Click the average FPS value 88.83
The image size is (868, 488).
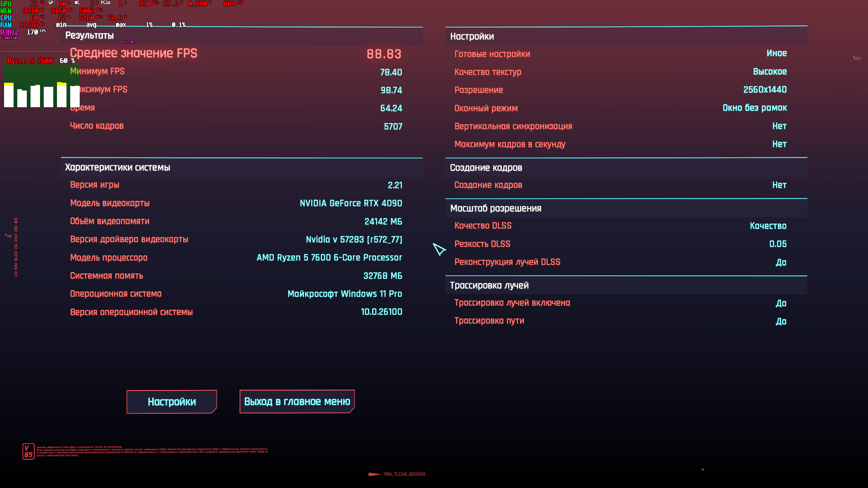pos(384,54)
